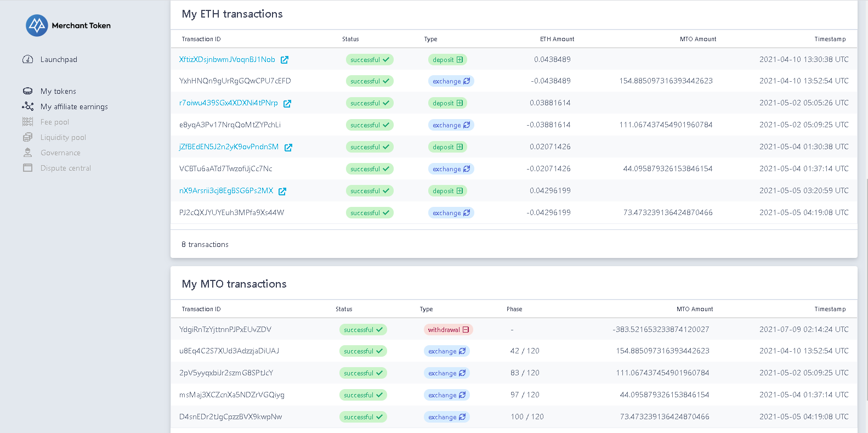Viewport: 868px width, 433px height.
Task: Click the Launchpad gauge icon
Action: tap(27, 59)
